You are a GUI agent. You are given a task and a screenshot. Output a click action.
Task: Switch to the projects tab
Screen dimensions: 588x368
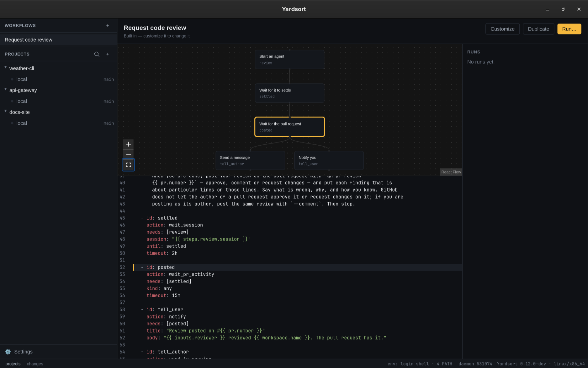click(x=13, y=364)
